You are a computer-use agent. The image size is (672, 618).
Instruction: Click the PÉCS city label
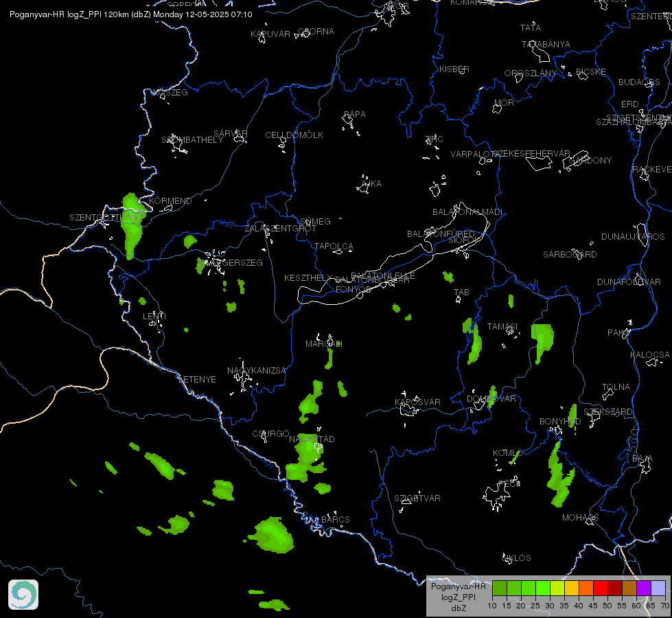509,484
